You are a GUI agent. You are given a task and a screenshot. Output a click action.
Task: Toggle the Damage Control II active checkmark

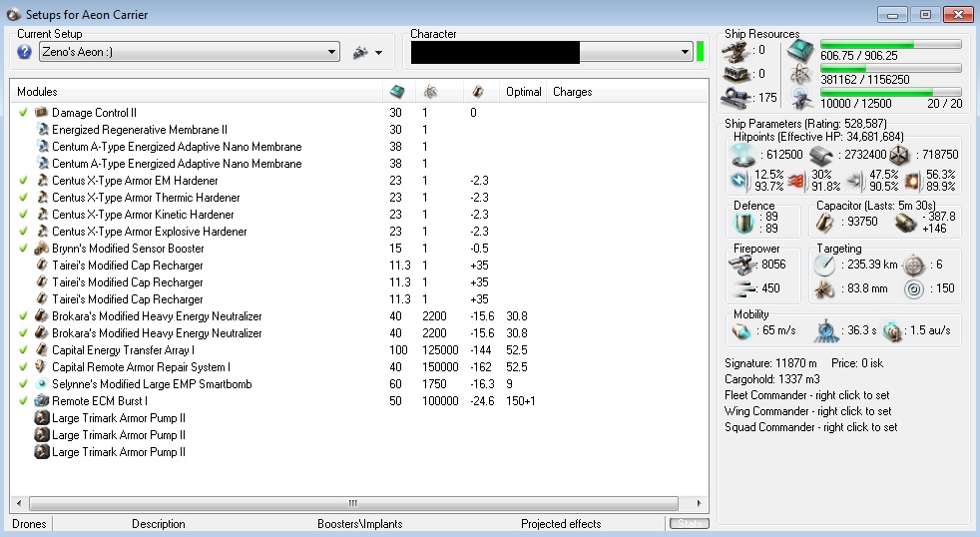(x=23, y=113)
